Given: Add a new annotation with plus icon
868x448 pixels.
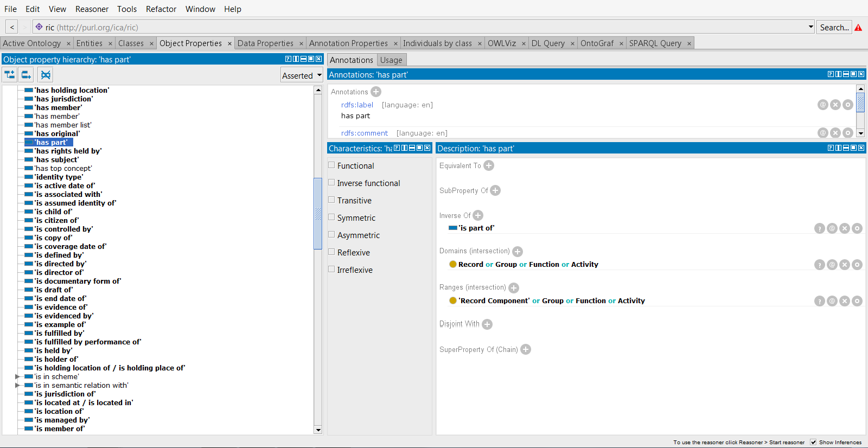Looking at the screenshot, I should click(376, 92).
